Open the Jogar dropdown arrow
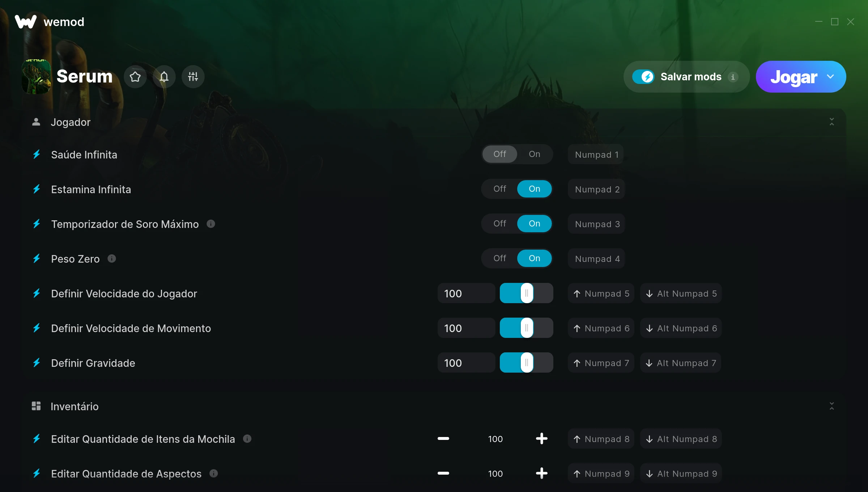This screenshot has width=868, height=492. tap(830, 77)
